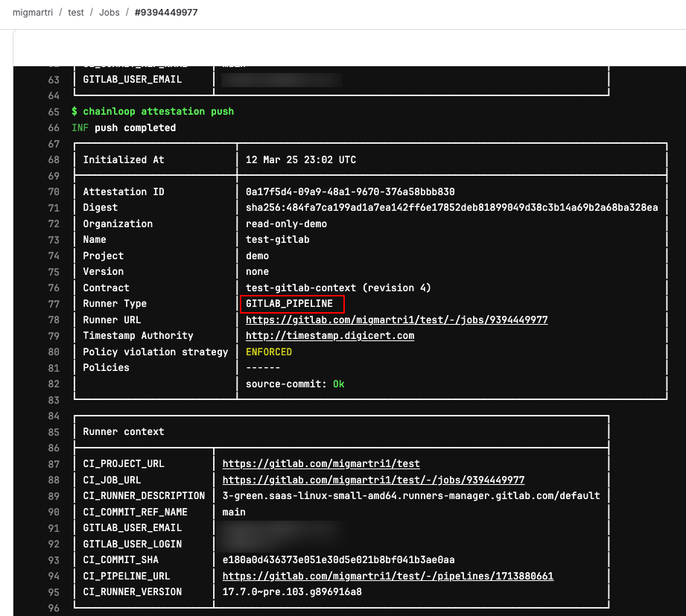Click the chainloop attestation push command
Image resolution: width=686 pixels, height=616 pixels.
(158, 112)
